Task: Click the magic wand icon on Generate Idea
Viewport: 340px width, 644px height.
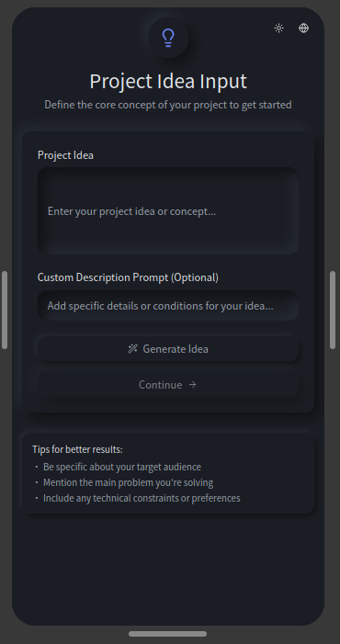Action: point(132,349)
